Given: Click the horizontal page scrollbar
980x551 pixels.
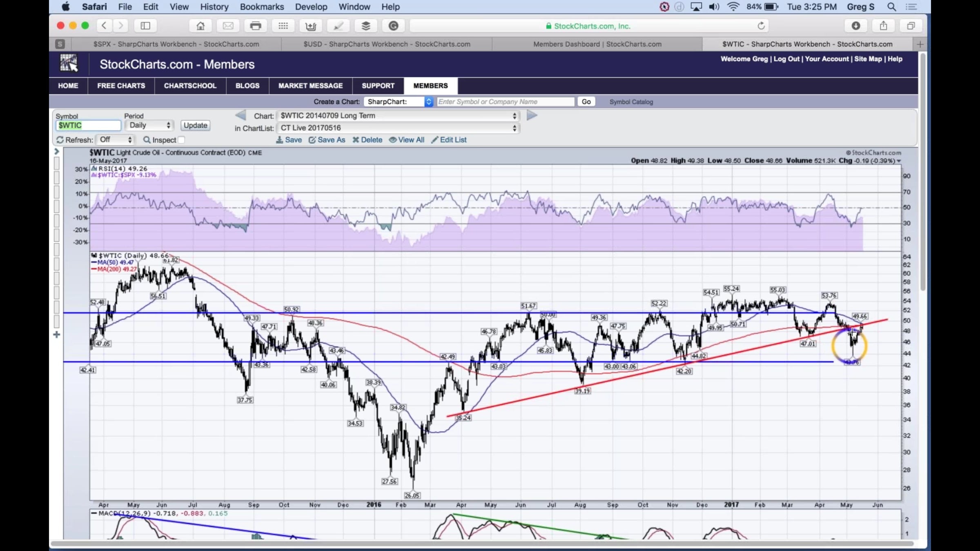Looking at the screenshot, I should [x=482, y=544].
